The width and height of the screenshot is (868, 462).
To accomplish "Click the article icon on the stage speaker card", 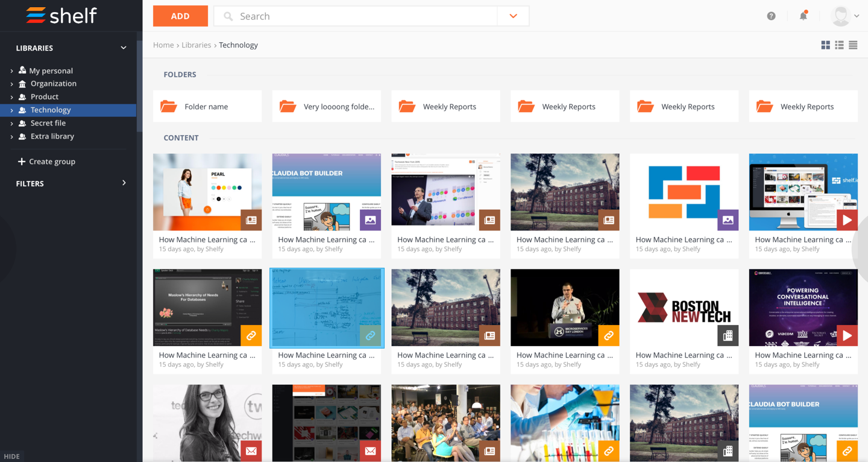I will [489, 220].
